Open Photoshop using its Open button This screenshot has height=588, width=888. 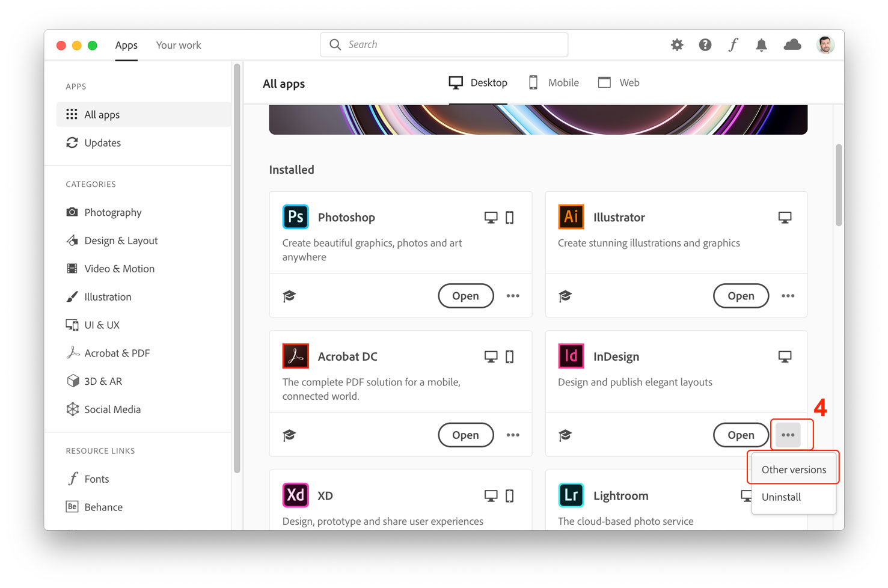click(465, 296)
